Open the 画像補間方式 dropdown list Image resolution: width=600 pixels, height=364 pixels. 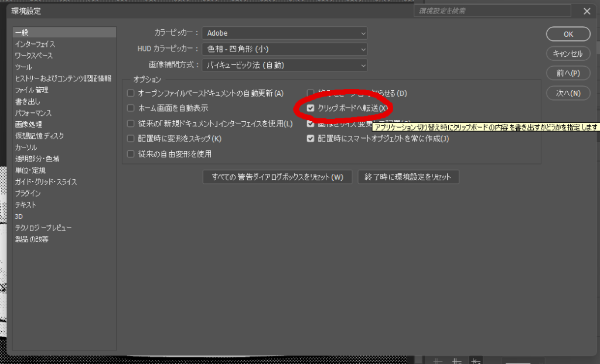(x=285, y=65)
